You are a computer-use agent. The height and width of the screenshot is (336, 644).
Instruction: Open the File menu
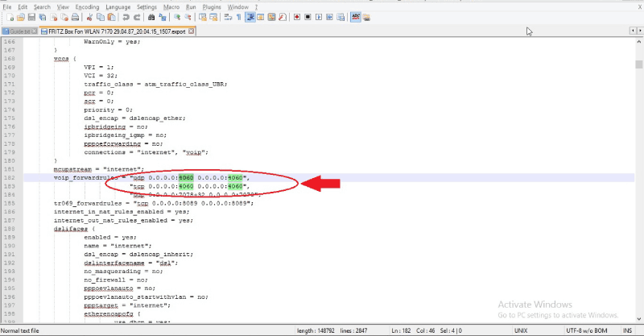(7, 7)
